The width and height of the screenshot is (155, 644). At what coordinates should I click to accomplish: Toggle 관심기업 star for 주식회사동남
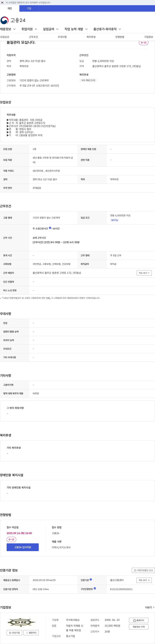14,633
